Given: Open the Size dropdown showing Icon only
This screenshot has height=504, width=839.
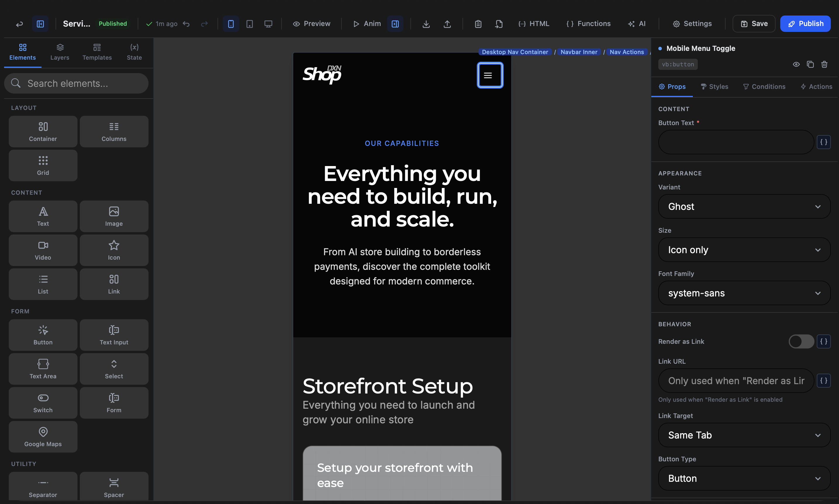Looking at the screenshot, I should [744, 250].
